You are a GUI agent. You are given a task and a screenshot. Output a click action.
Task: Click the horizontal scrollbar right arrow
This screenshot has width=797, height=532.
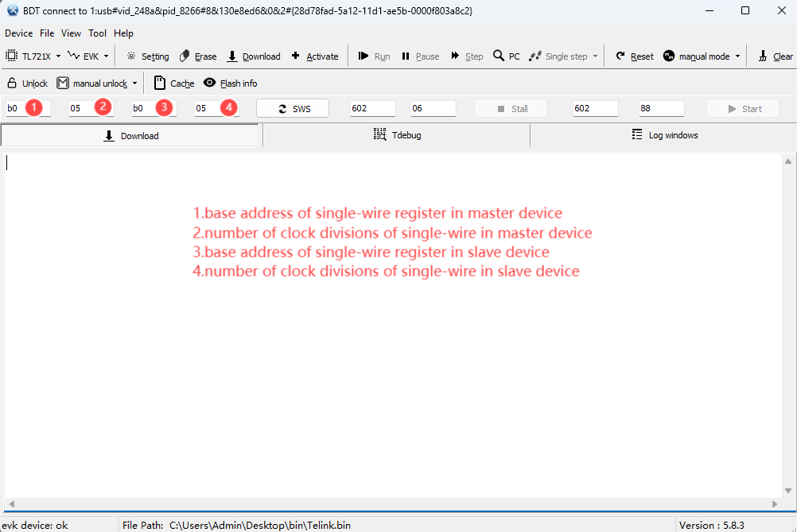(x=775, y=504)
